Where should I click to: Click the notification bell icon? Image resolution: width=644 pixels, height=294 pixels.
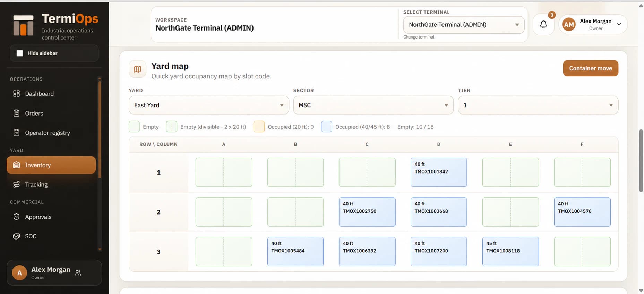pyautogui.click(x=543, y=24)
